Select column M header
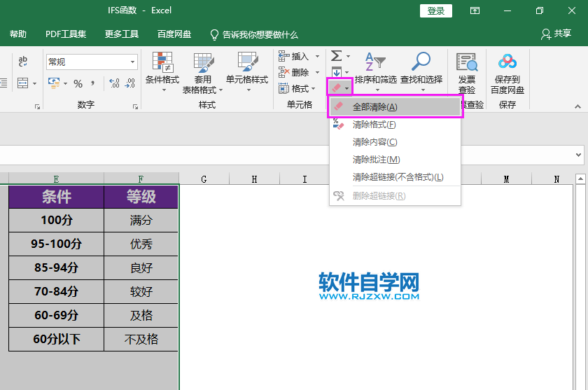The width and height of the screenshot is (588, 390). (506, 179)
